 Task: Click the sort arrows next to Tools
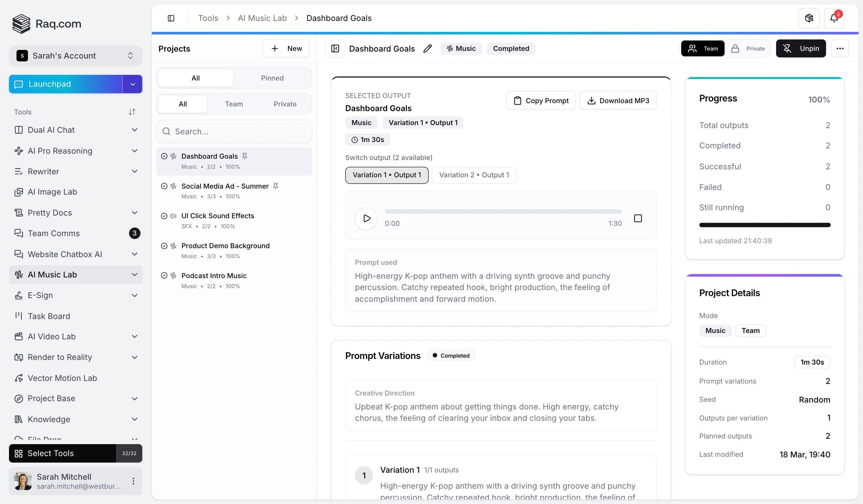132,112
